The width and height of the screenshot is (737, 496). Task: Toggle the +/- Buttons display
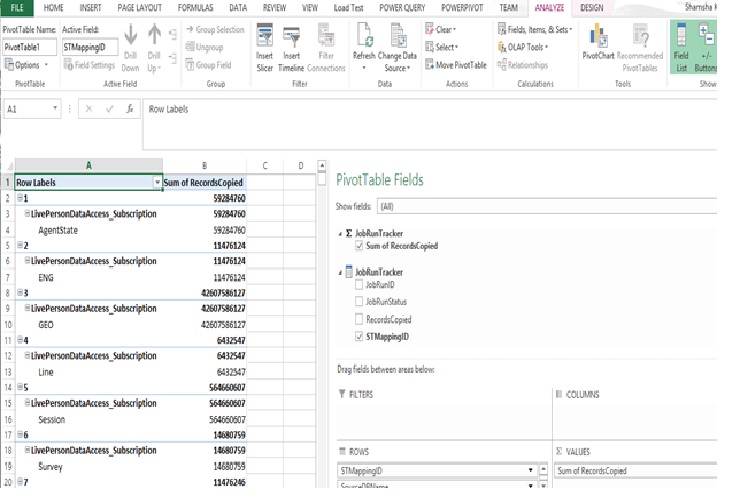point(706,47)
